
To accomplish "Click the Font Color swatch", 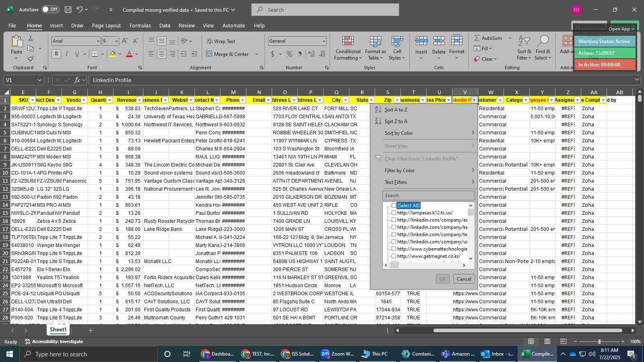I will click(x=129, y=54).
